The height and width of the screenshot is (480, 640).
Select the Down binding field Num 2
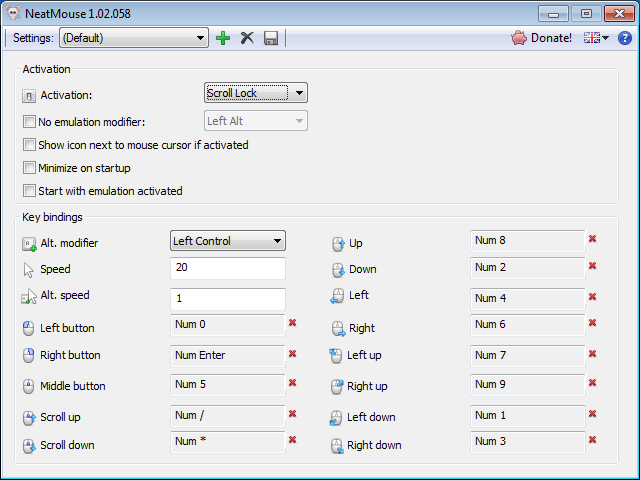(x=527, y=268)
